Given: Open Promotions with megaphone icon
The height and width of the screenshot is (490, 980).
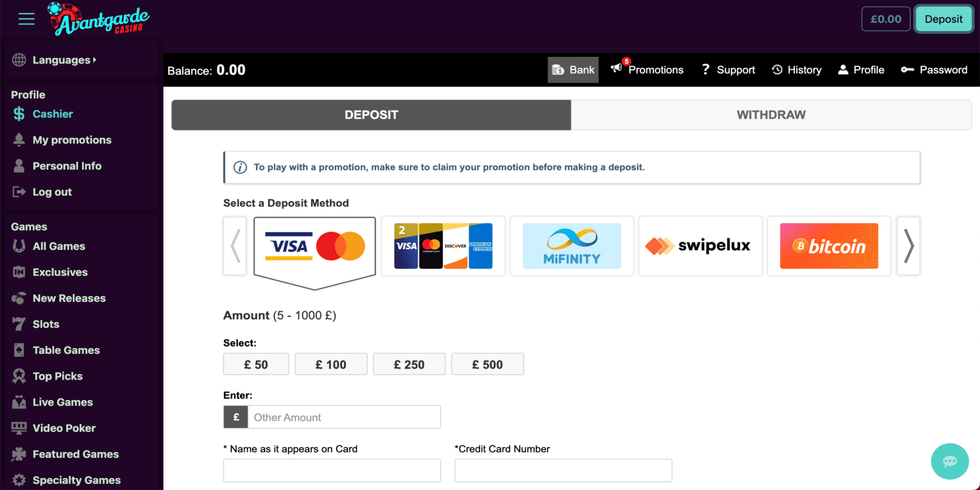Looking at the screenshot, I should [647, 70].
